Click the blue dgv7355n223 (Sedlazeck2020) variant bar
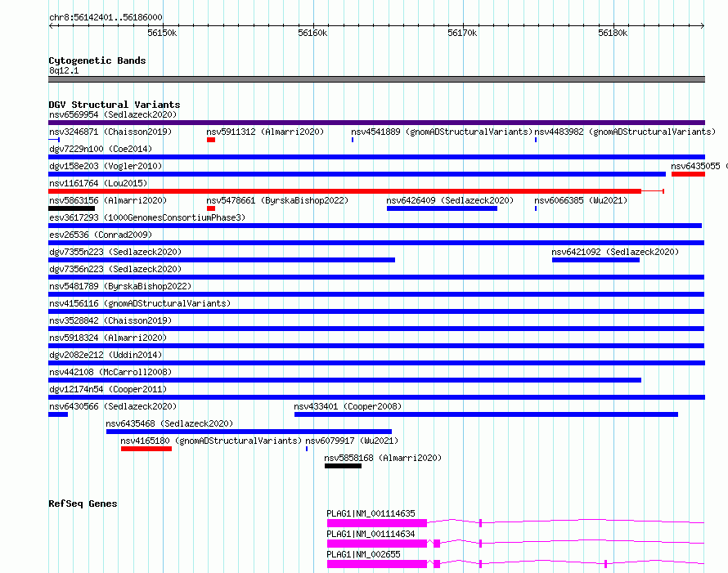Image resolution: width=728 pixels, height=573 pixels. point(222,260)
